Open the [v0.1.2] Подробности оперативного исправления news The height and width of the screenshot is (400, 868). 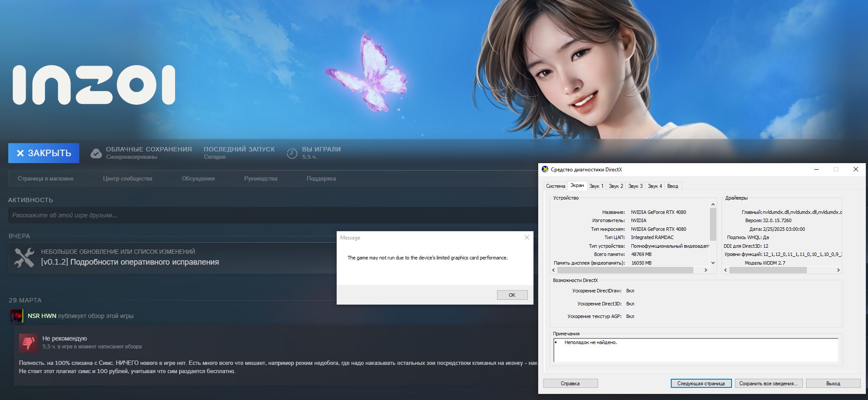tap(130, 262)
